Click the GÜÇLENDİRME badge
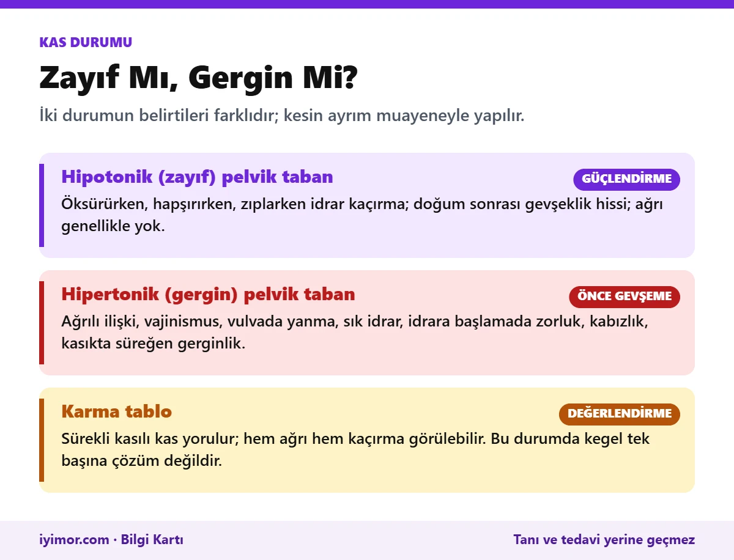Screen dimensions: 734x560 tap(626, 179)
